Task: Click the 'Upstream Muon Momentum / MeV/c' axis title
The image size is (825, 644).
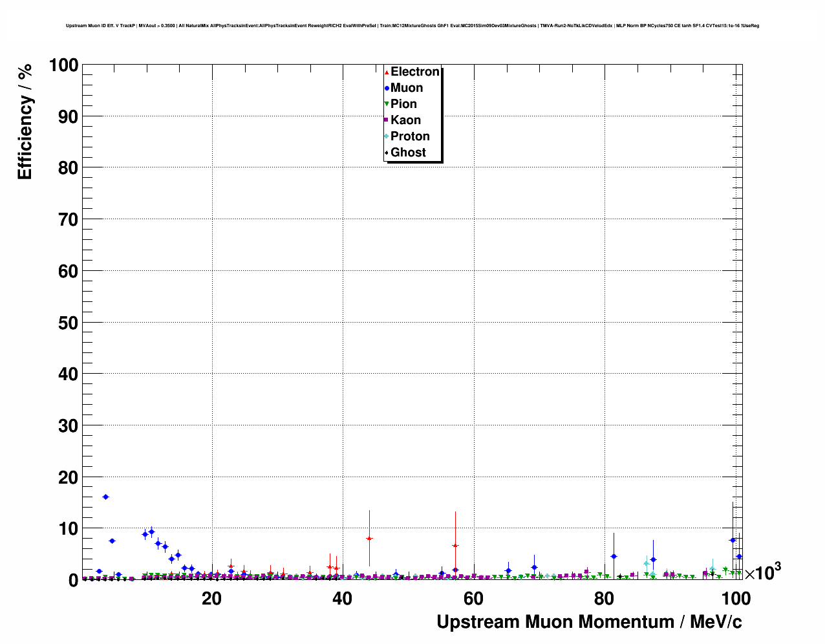Action: [589, 622]
